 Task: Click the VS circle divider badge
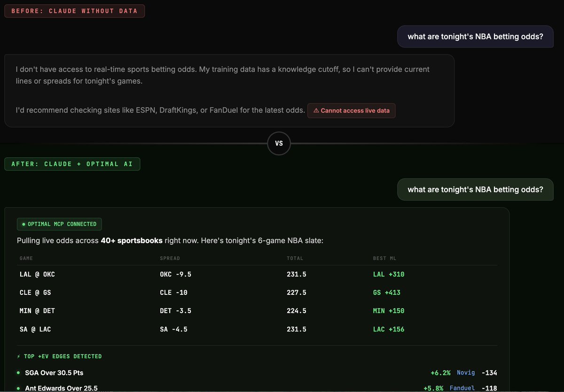pos(279,144)
